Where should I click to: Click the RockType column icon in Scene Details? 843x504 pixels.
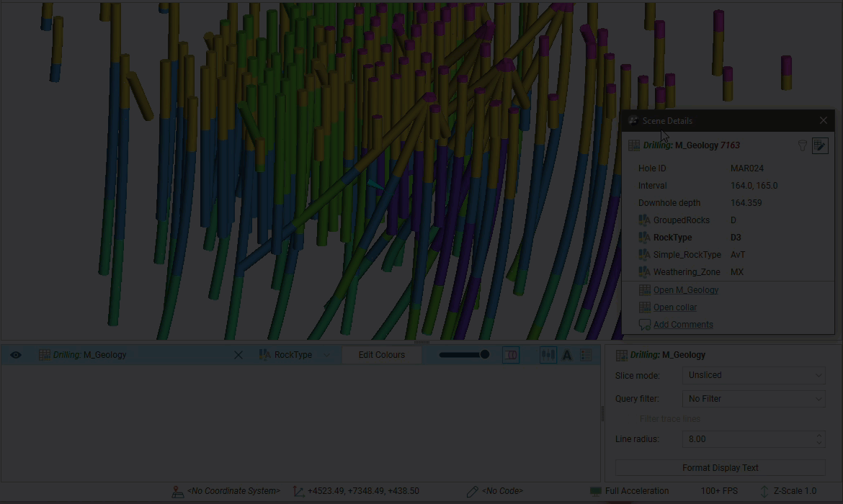644,238
